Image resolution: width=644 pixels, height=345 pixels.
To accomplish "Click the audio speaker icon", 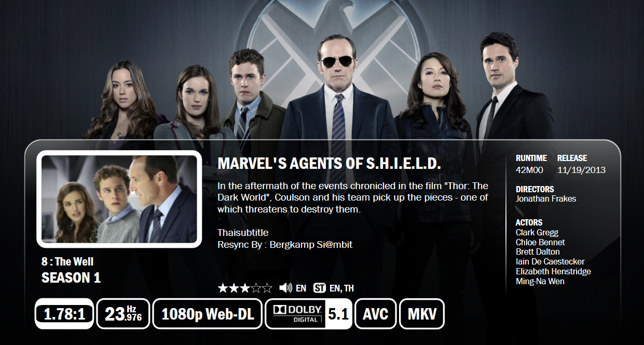I will pos(285,288).
